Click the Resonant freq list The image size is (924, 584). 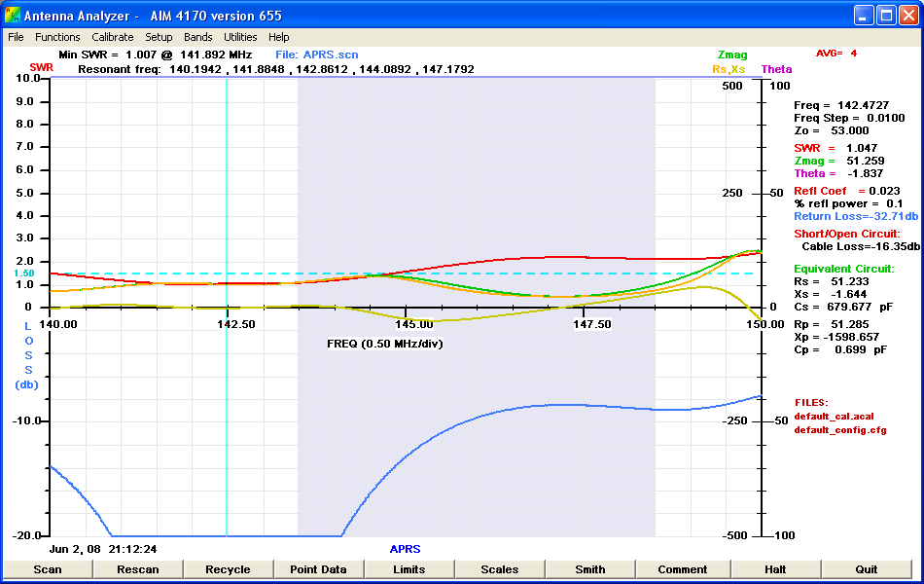click(276, 69)
